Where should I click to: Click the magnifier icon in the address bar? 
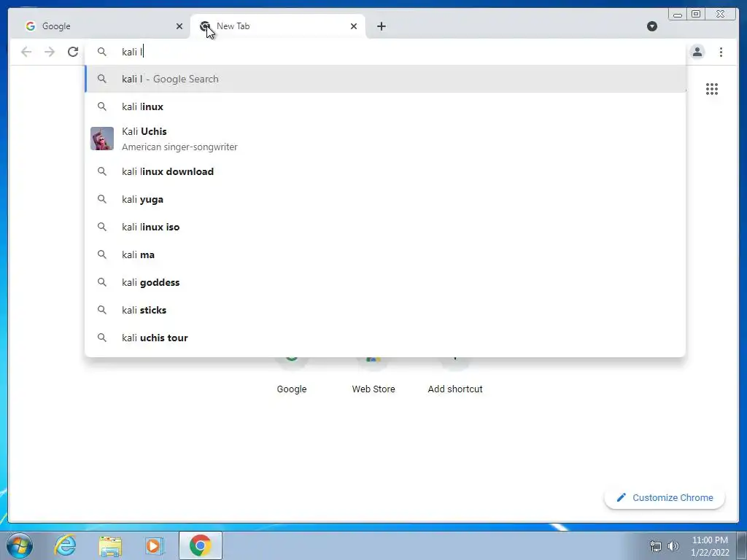click(102, 52)
